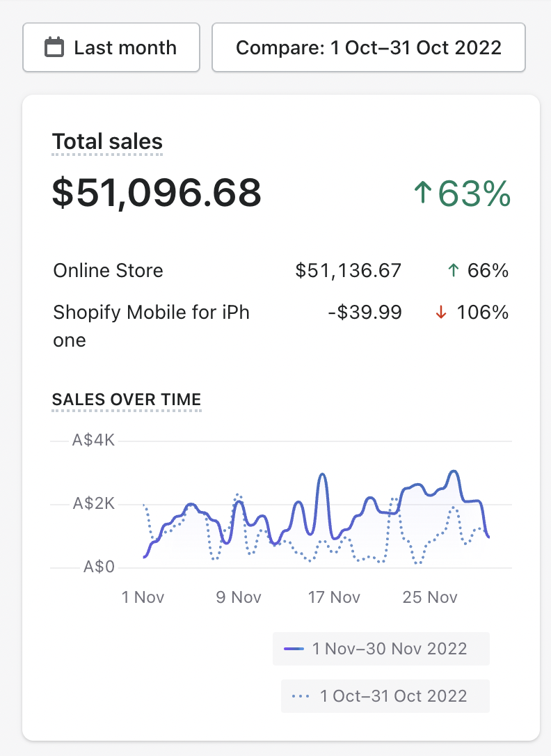Click the green arrow next to 66%
551x756 pixels.
[454, 271]
